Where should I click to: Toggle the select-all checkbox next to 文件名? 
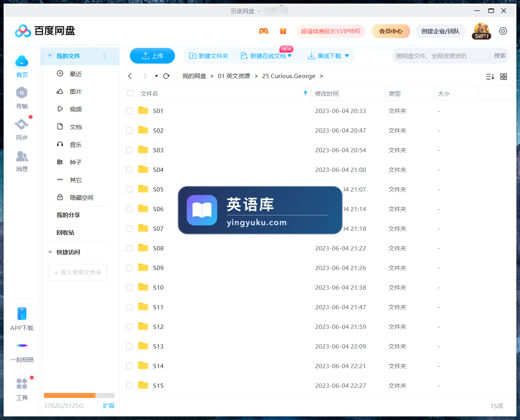pos(131,93)
